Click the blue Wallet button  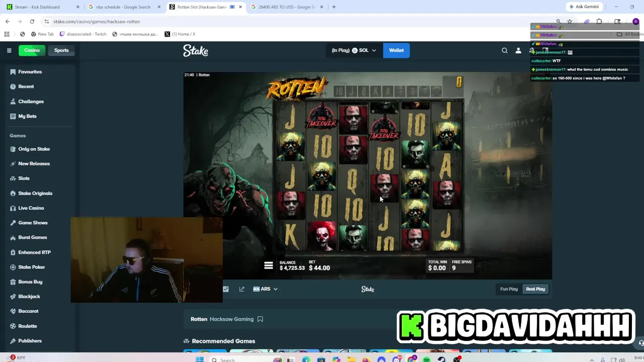click(x=396, y=50)
